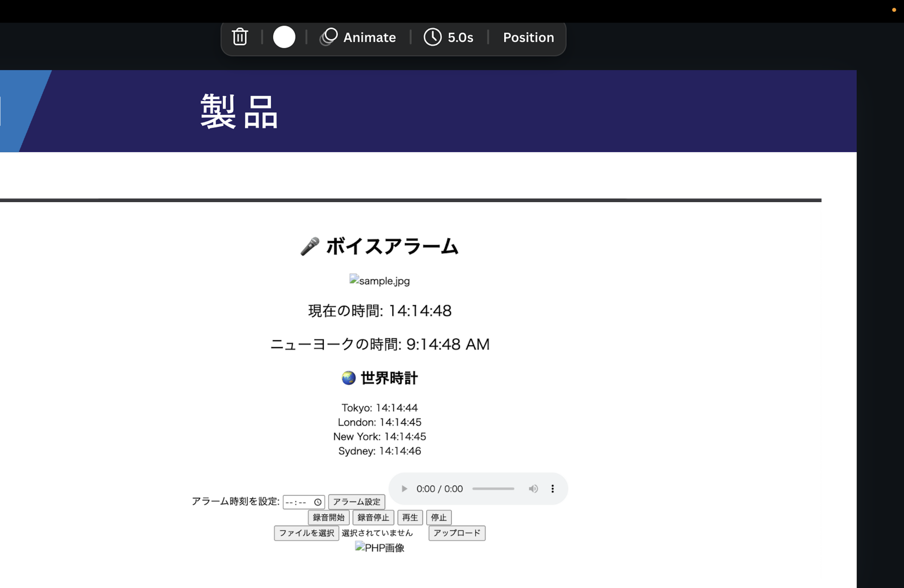Click ファイルを選択 file chooser button
The height and width of the screenshot is (588, 904).
click(x=306, y=533)
